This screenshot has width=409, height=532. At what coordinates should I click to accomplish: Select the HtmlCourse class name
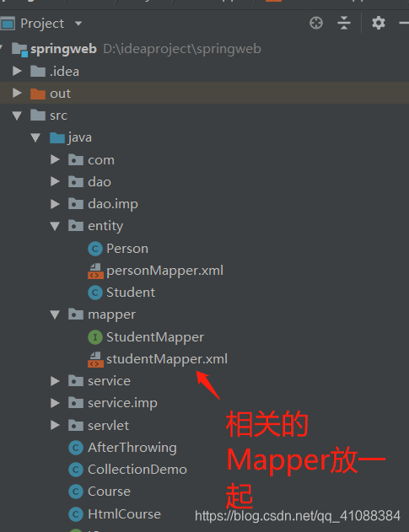[125, 514]
